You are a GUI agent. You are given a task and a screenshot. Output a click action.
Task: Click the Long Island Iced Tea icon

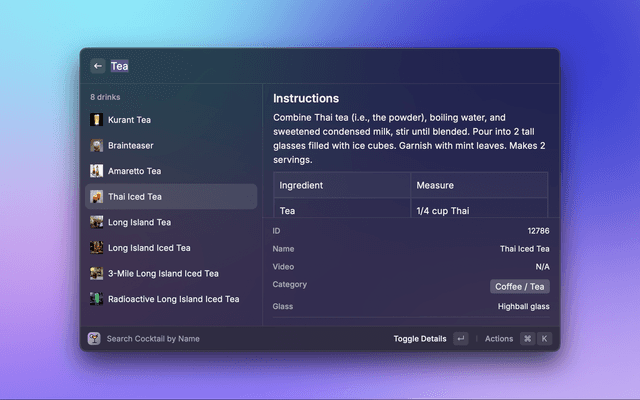pos(96,248)
